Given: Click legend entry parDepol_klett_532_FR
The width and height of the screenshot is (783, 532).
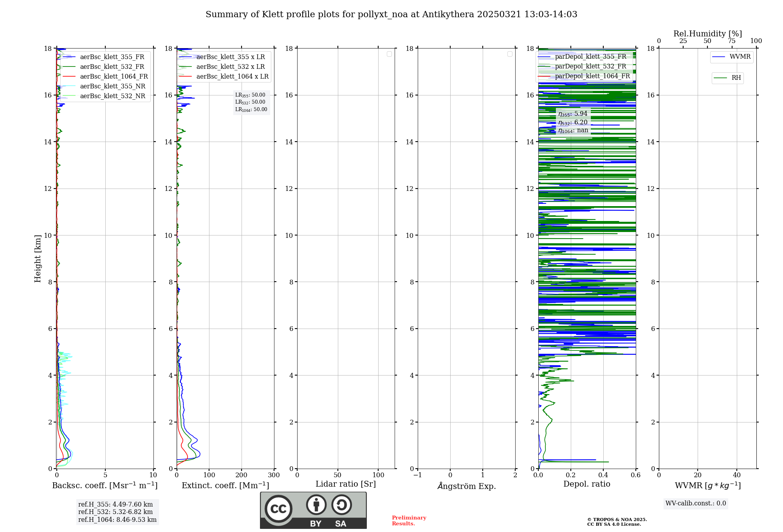Looking at the screenshot, I should coord(582,66).
